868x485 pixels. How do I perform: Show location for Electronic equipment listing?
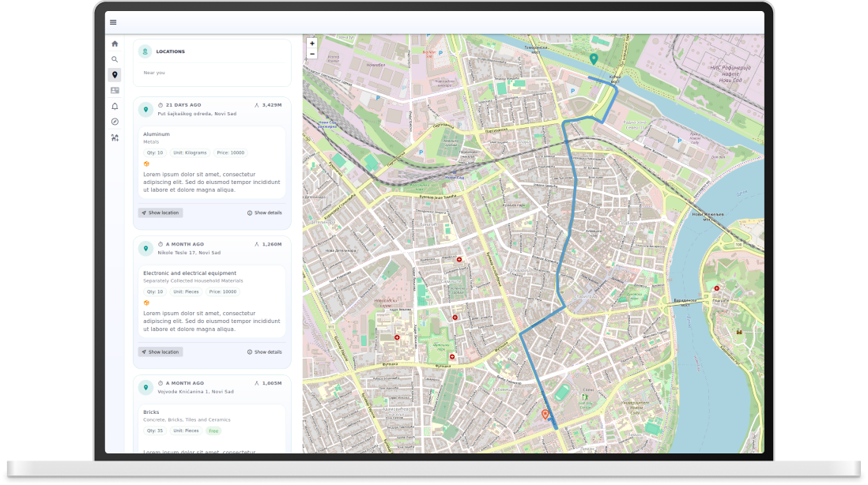(x=160, y=352)
